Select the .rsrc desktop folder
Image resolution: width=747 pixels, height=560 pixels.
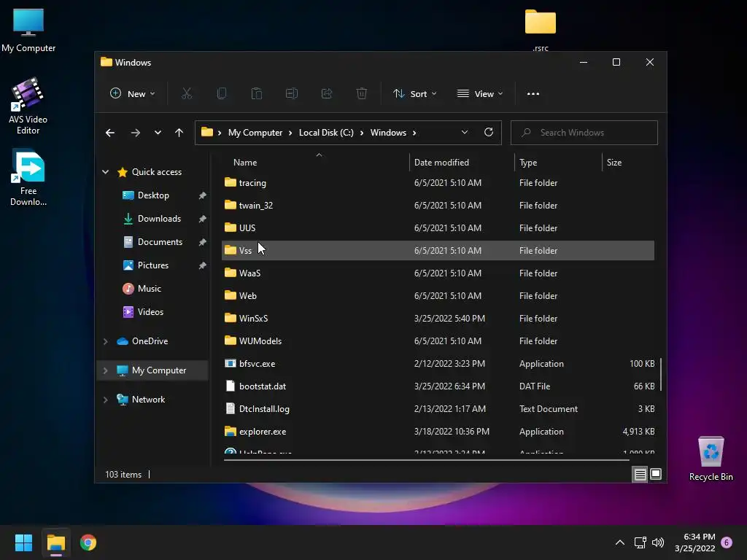pos(541,29)
